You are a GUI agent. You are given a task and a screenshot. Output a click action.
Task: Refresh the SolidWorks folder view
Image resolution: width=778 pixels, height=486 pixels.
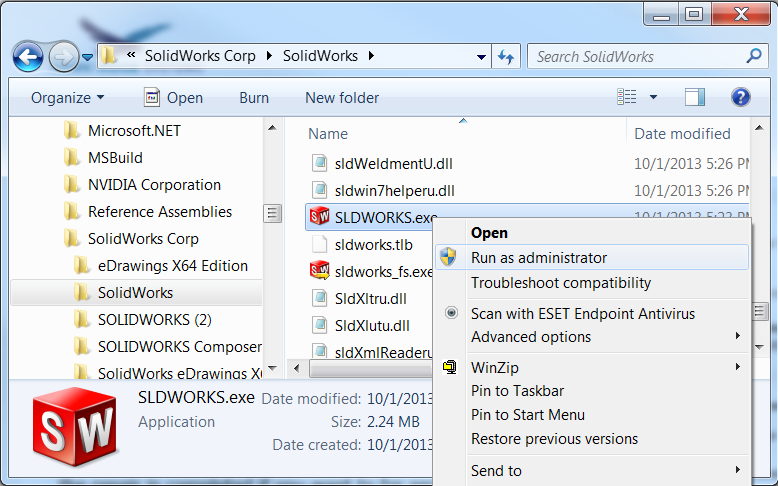506,57
